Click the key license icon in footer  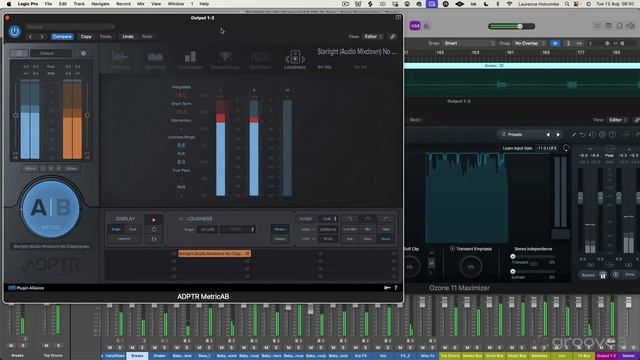click(x=387, y=288)
